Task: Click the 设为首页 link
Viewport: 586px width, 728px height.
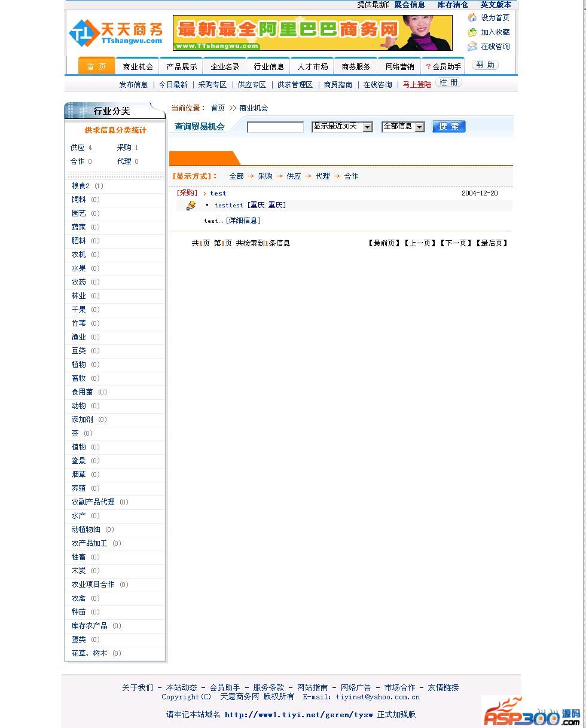Action: click(x=495, y=18)
